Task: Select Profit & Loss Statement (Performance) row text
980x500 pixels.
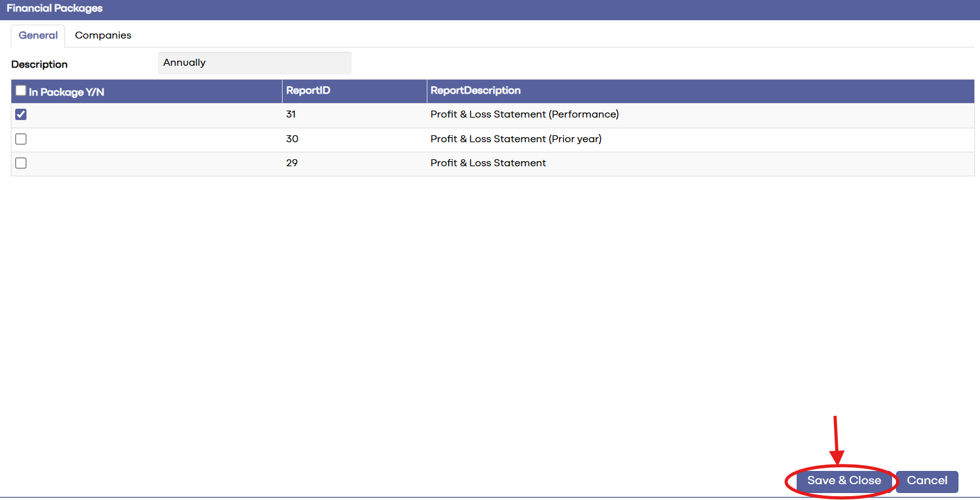Action: coord(525,114)
